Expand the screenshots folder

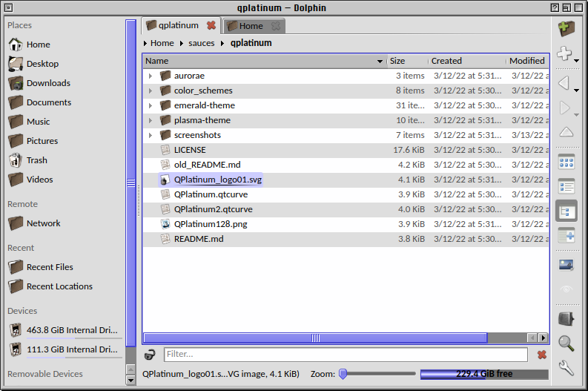pyautogui.click(x=151, y=135)
